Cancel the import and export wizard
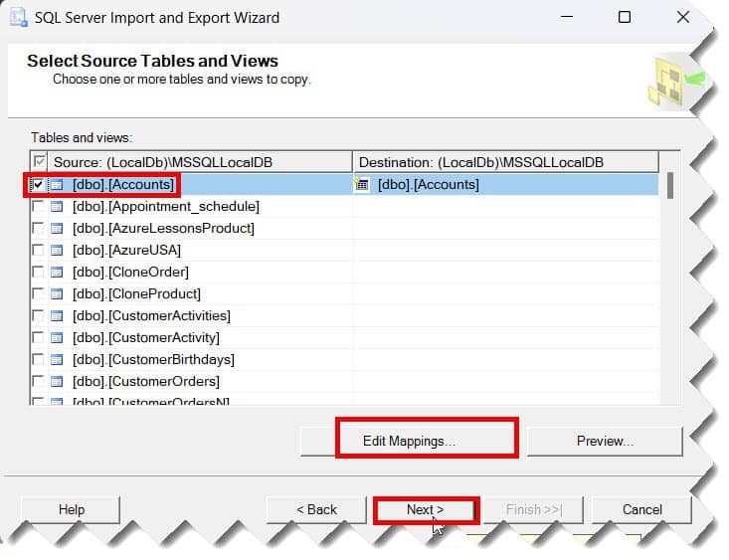The width and height of the screenshot is (729, 560). click(x=642, y=510)
